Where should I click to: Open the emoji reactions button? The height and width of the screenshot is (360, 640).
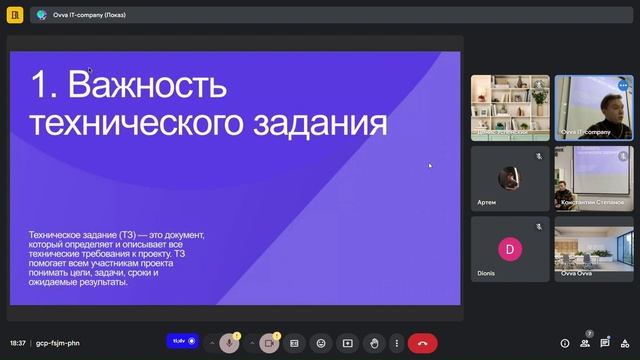[321, 343]
